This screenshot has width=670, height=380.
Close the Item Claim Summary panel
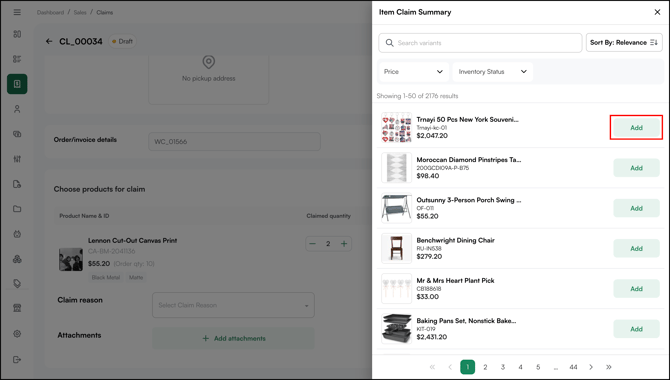657,12
